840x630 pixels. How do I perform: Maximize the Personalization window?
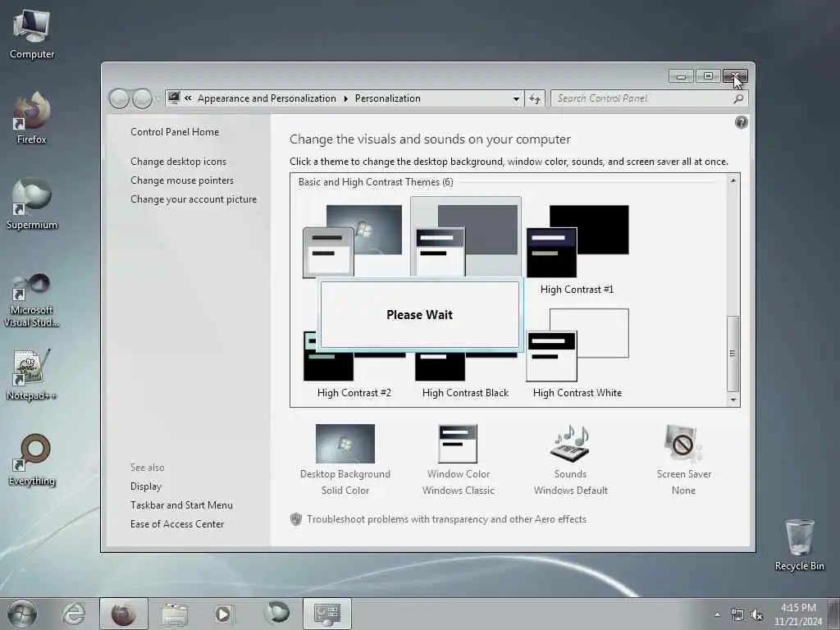708,76
